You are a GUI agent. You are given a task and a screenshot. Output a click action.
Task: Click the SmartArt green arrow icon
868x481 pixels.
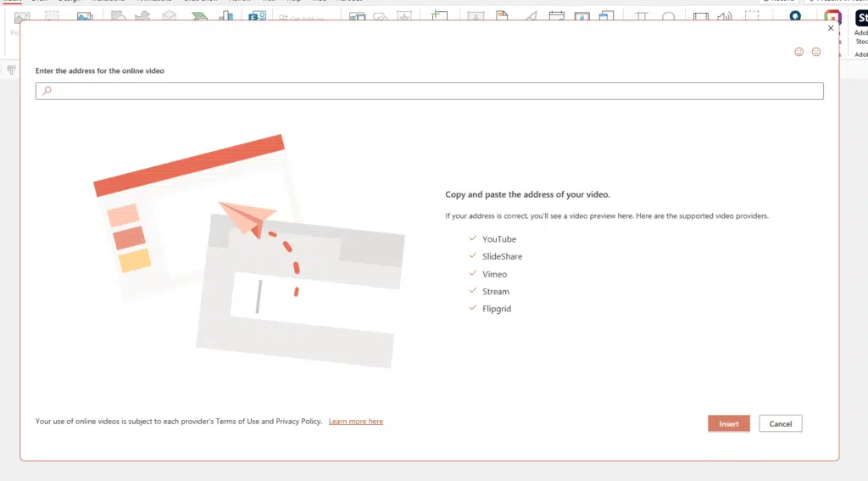(200, 17)
